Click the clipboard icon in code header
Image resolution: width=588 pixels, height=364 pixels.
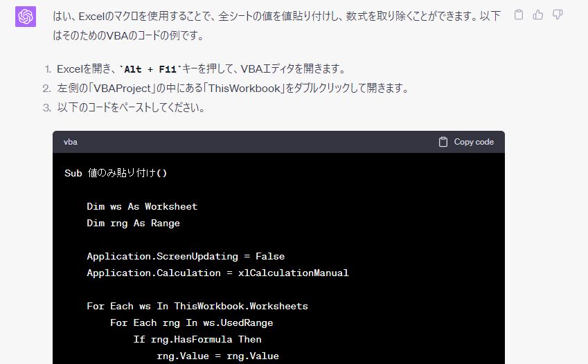[443, 142]
